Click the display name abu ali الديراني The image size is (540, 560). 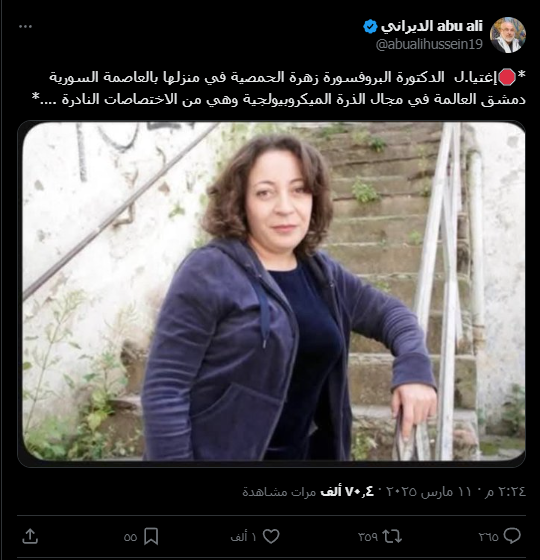(x=431, y=26)
